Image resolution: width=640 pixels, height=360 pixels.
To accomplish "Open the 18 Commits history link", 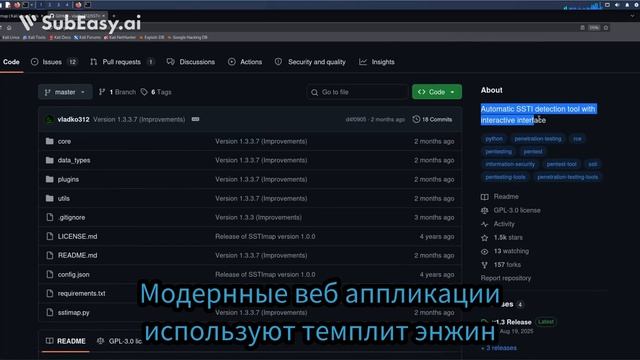I will click(x=432, y=119).
